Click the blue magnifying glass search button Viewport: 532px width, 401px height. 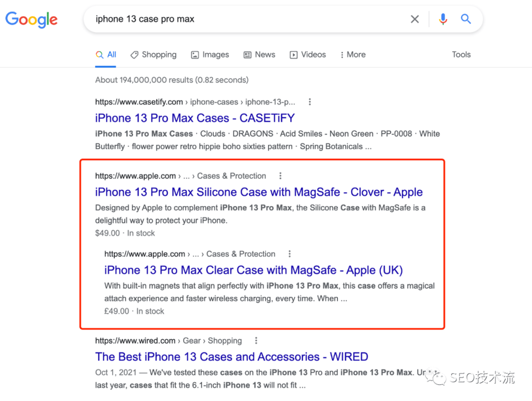tap(466, 19)
